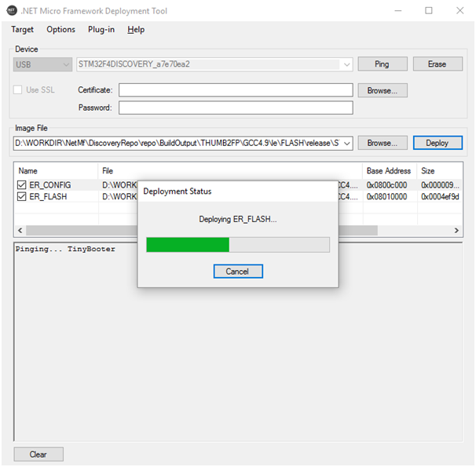
Task: Maximize the Deployment Tool window
Action: click(429, 11)
